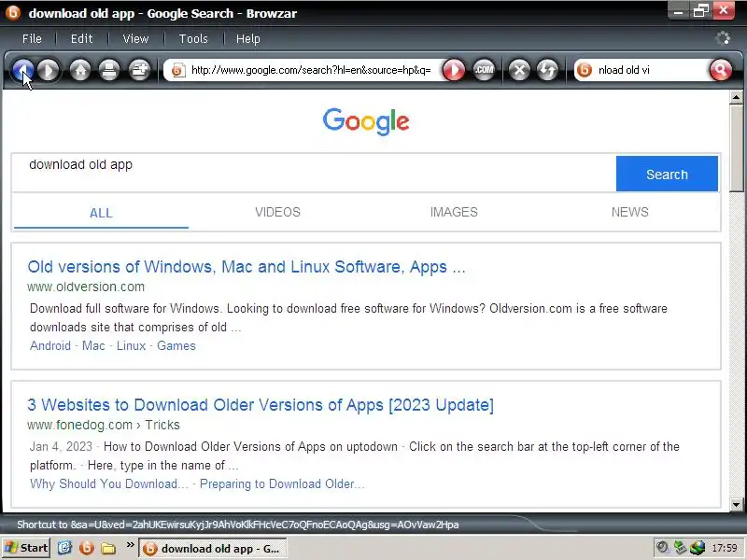747x560 pixels.
Task: Click the scrollbar up arrow
Action: (736, 97)
